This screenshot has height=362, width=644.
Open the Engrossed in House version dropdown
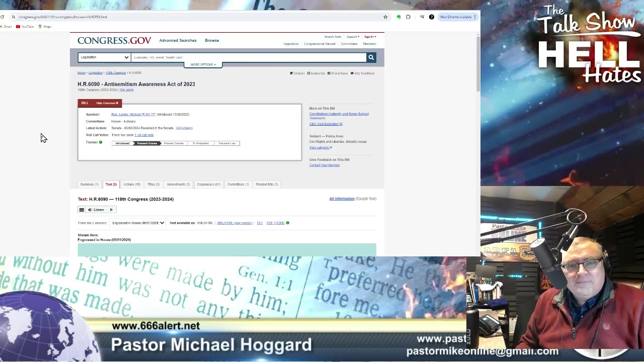click(138, 223)
